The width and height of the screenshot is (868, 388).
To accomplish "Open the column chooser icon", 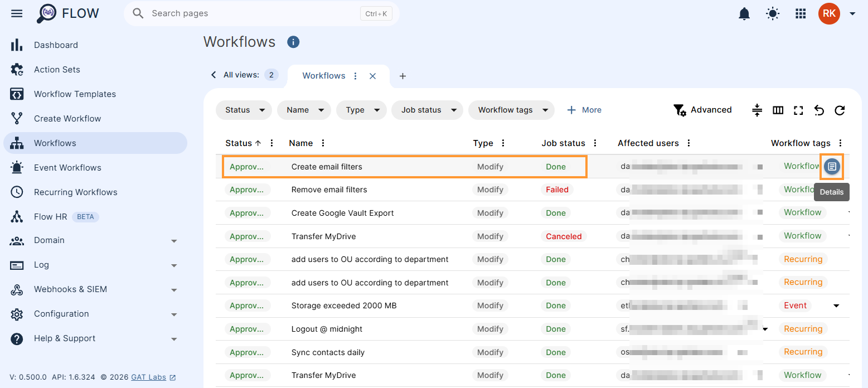I will pos(778,110).
